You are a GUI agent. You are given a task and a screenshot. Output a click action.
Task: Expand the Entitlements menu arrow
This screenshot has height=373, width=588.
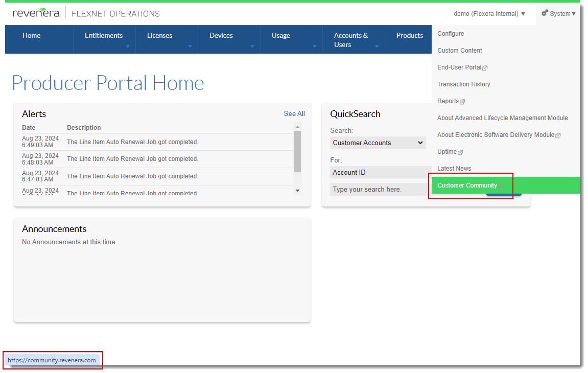click(x=127, y=46)
